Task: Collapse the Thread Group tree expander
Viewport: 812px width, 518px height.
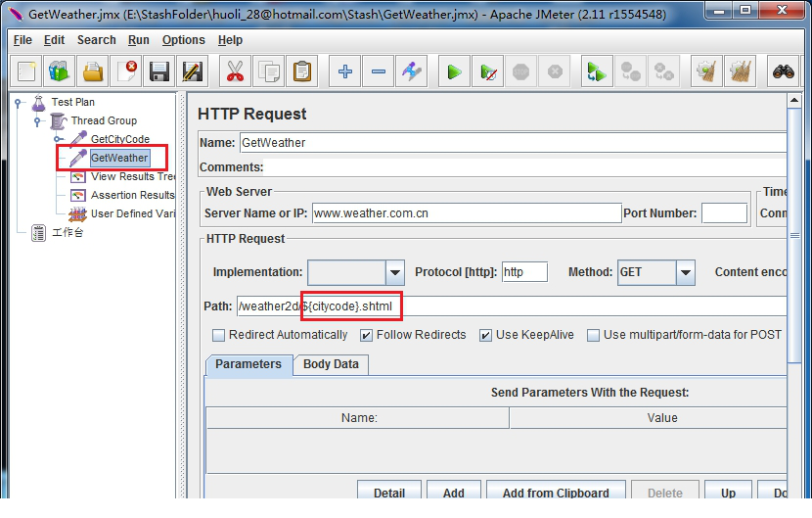Action: point(37,121)
